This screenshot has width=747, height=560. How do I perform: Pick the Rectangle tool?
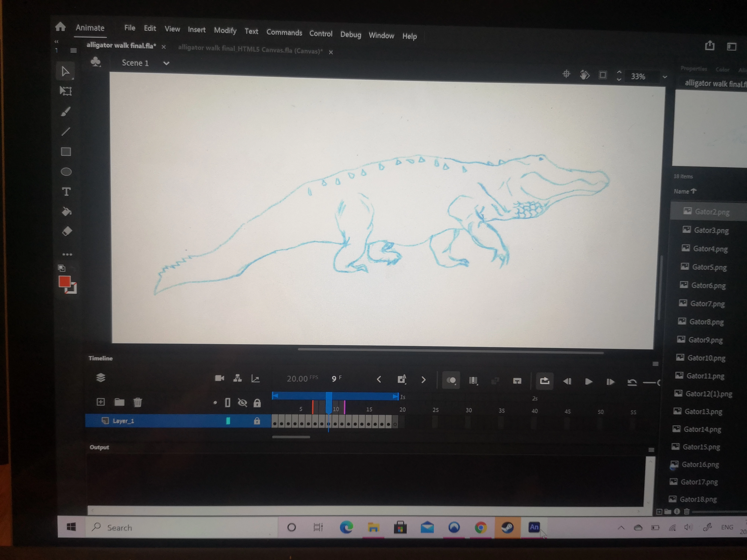tap(66, 151)
